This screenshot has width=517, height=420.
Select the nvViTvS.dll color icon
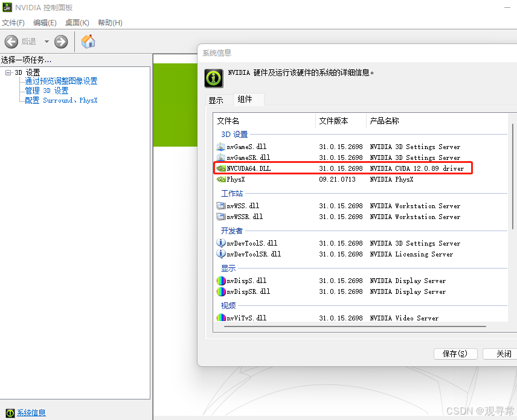pyautogui.click(x=221, y=317)
